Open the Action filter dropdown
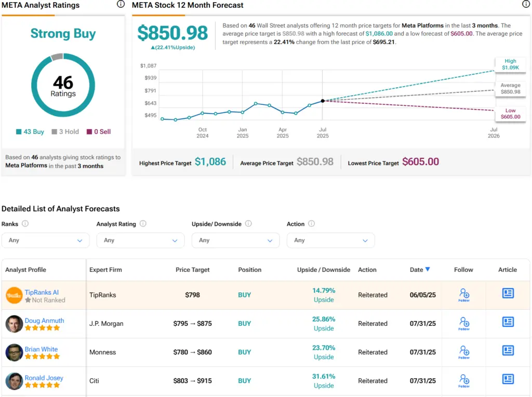The height and width of the screenshot is (397, 532). coord(330,240)
